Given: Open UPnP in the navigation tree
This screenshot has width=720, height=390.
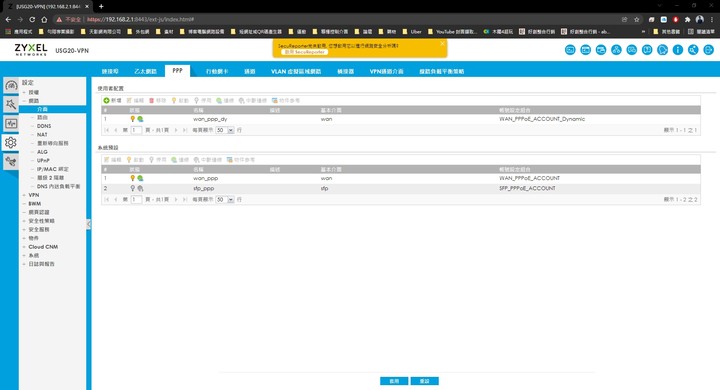Looking at the screenshot, I should click(x=43, y=160).
